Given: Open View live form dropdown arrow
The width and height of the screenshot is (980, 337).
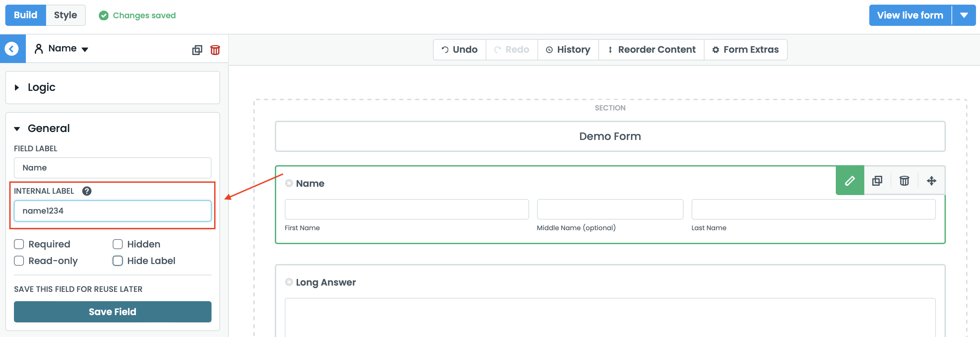Looking at the screenshot, I should pos(963,15).
